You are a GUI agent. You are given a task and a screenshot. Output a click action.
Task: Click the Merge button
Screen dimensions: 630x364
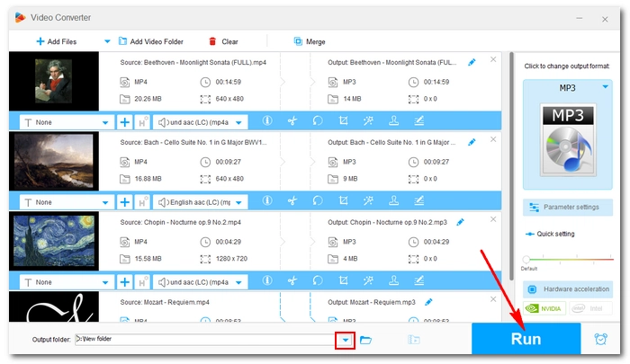point(310,41)
